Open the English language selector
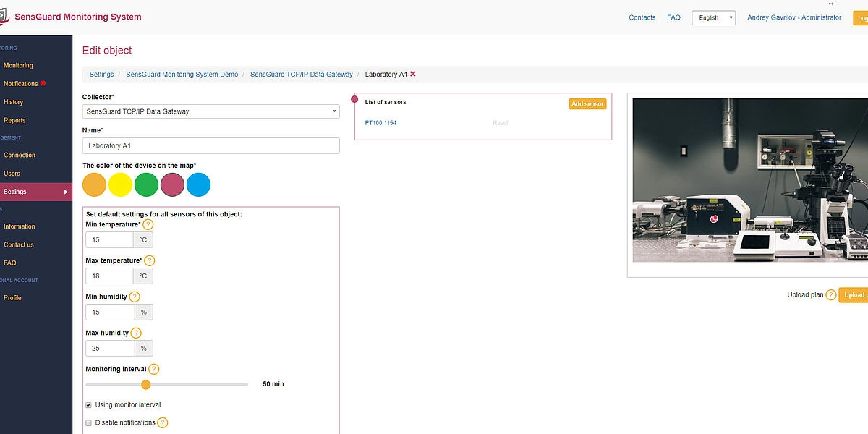This screenshot has width=868, height=434. [713, 17]
